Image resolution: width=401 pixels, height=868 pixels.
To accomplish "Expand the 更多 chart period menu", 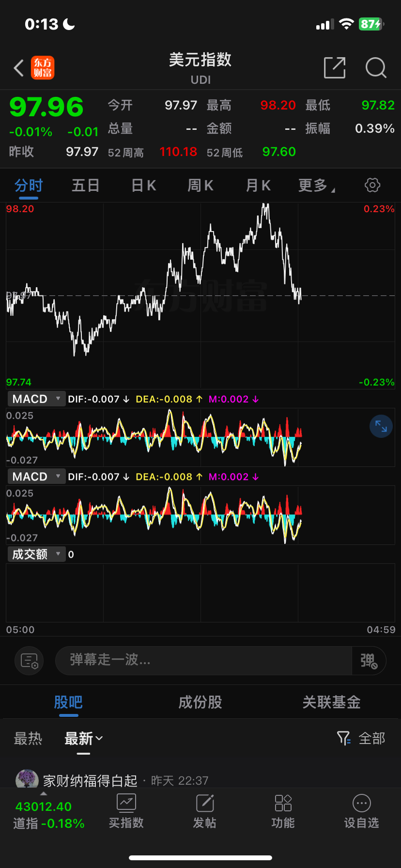I will [x=316, y=185].
